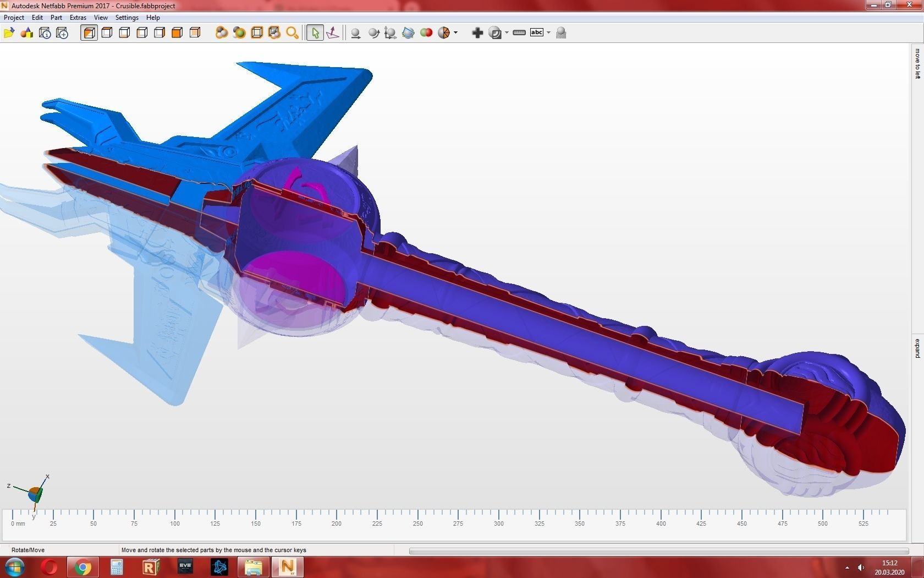Viewport: 924px width, 578px height.
Task: Select the left view cube
Action: (x=142, y=33)
